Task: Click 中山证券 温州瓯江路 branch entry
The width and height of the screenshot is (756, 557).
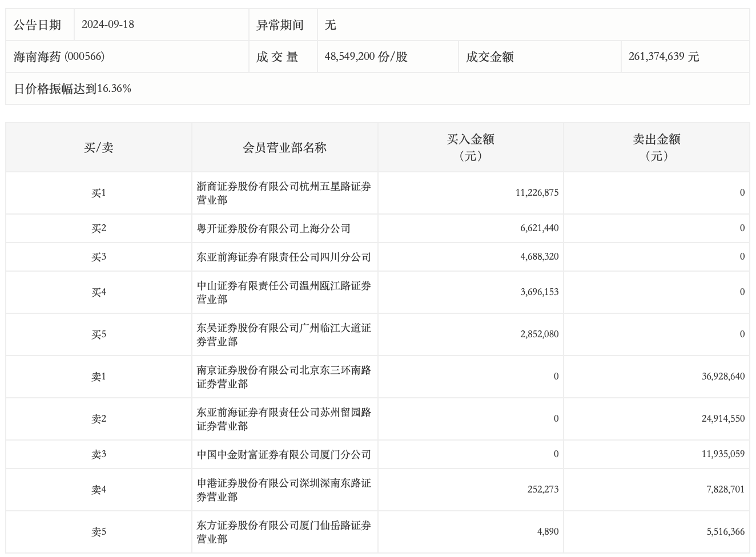Action: pos(284,292)
